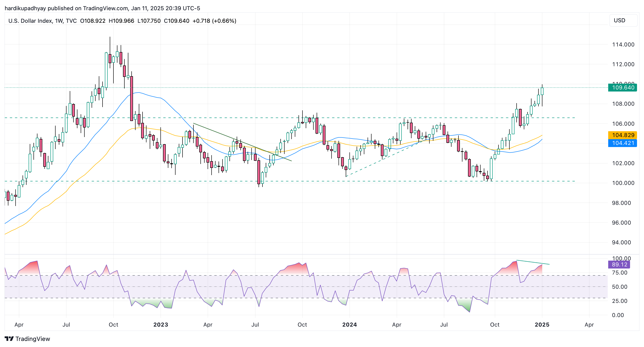Click the publisher attribution text at the top
The height and width of the screenshot is (347, 644).
102,8
